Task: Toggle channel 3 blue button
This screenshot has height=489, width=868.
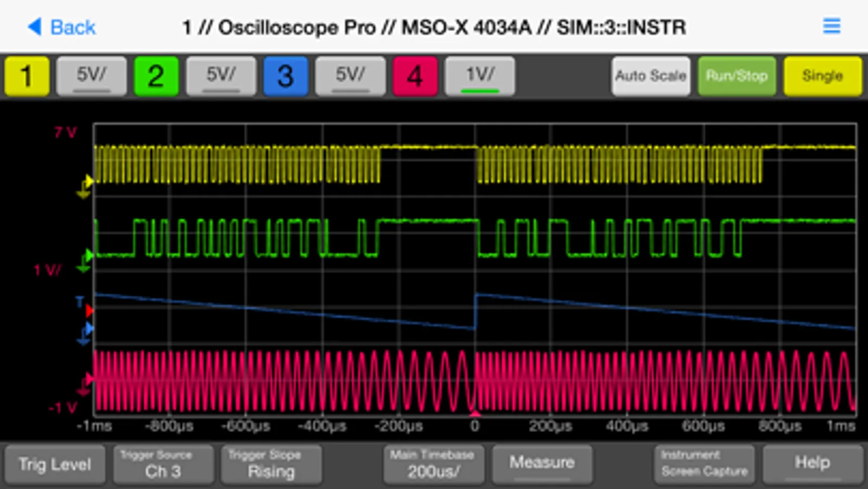Action: click(286, 76)
